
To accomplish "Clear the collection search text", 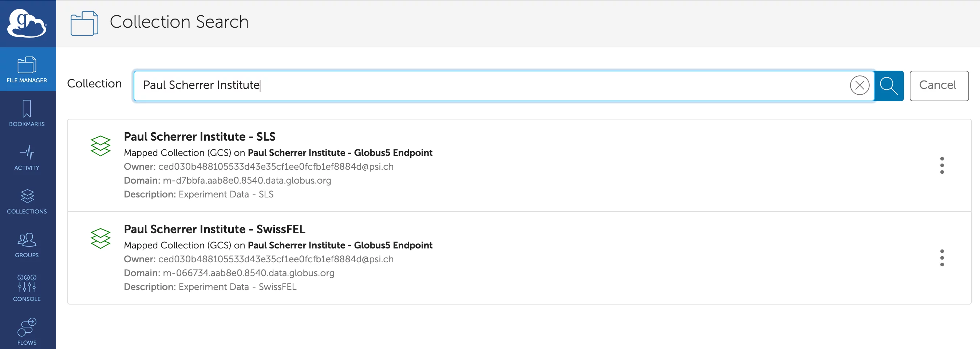I will (860, 85).
